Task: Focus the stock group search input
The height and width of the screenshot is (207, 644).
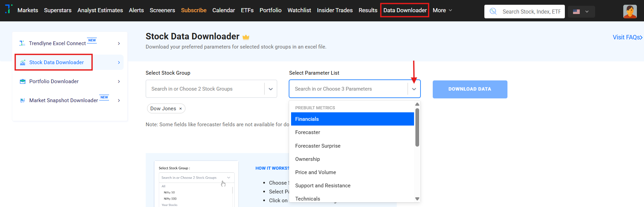Action: coord(205,89)
